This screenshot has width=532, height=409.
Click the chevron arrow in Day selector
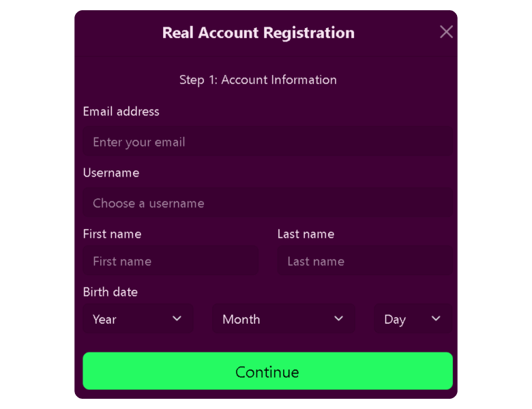[x=436, y=319]
